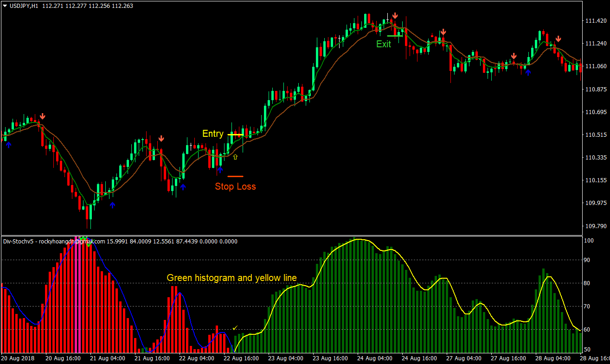Image resolution: width=610 pixels, height=364 pixels.
Task: Click the Entry label text
Action: click(212, 134)
